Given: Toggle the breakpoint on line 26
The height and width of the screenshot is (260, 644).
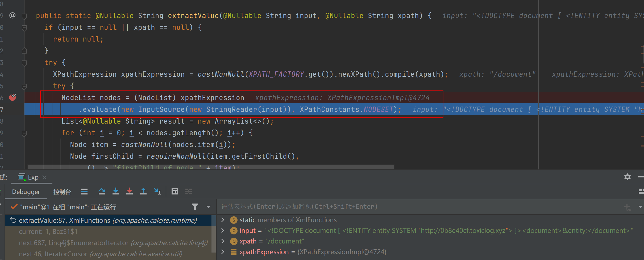Looking at the screenshot, I should click(12, 97).
